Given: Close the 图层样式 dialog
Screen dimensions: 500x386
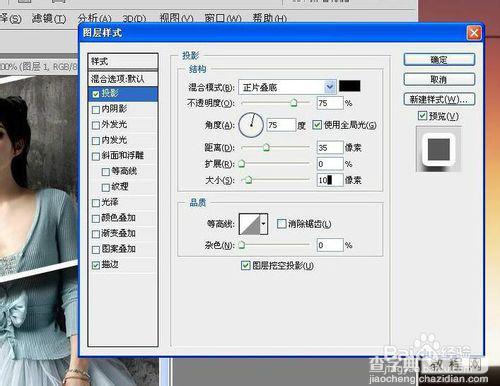Looking at the screenshot, I should [x=474, y=33].
